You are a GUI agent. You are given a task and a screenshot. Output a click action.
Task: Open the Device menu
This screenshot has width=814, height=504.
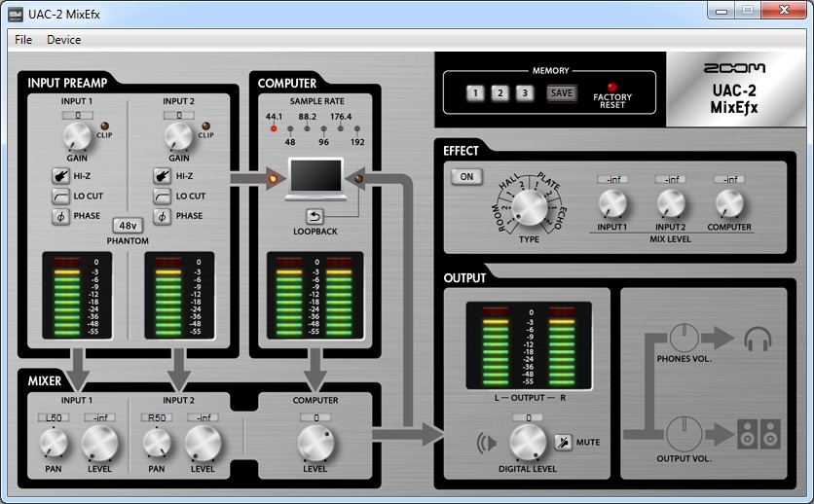[x=64, y=40]
